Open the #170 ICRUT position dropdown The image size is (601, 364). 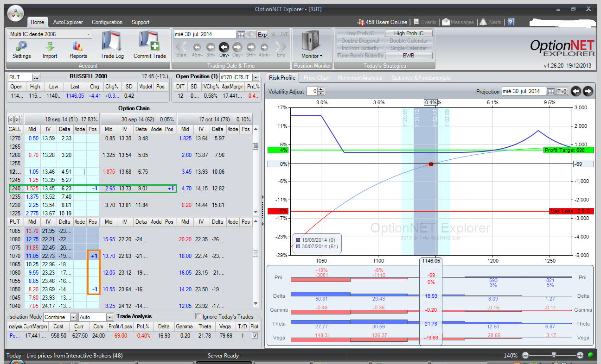256,77
